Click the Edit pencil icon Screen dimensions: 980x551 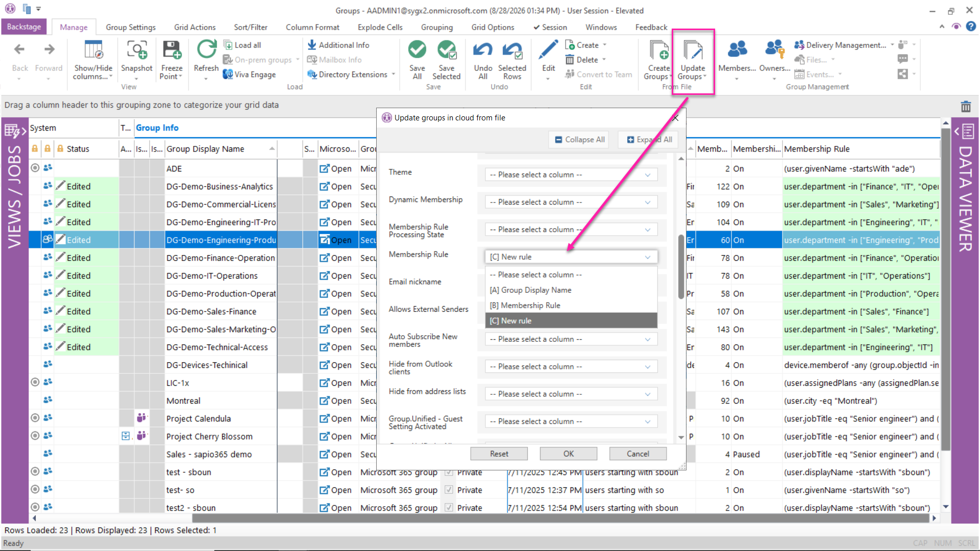pyautogui.click(x=549, y=50)
